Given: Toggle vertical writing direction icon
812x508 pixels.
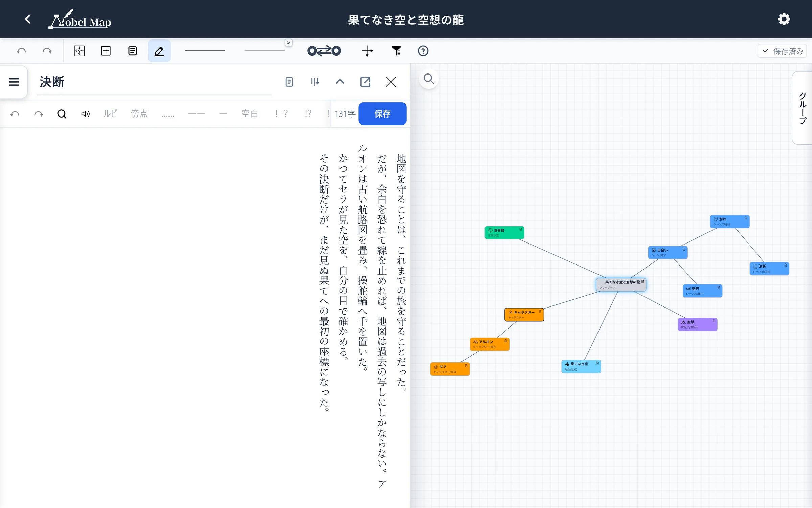Looking at the screenshot, I should tap(315, 82).
